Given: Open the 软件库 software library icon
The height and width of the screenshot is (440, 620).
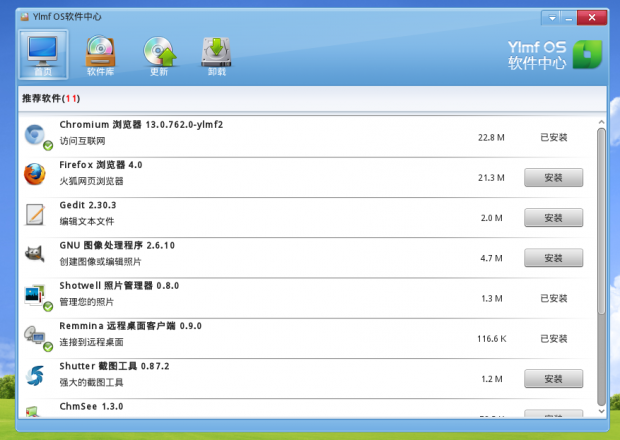Looking at the screenshot, I should [100, 55].
